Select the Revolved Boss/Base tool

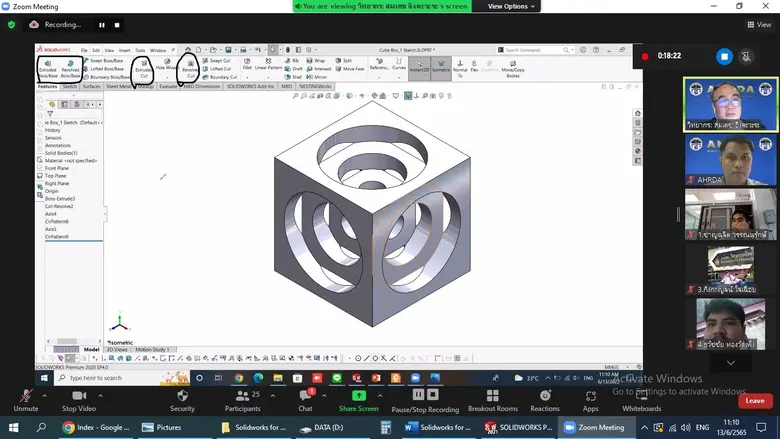[x=71, y=68]
